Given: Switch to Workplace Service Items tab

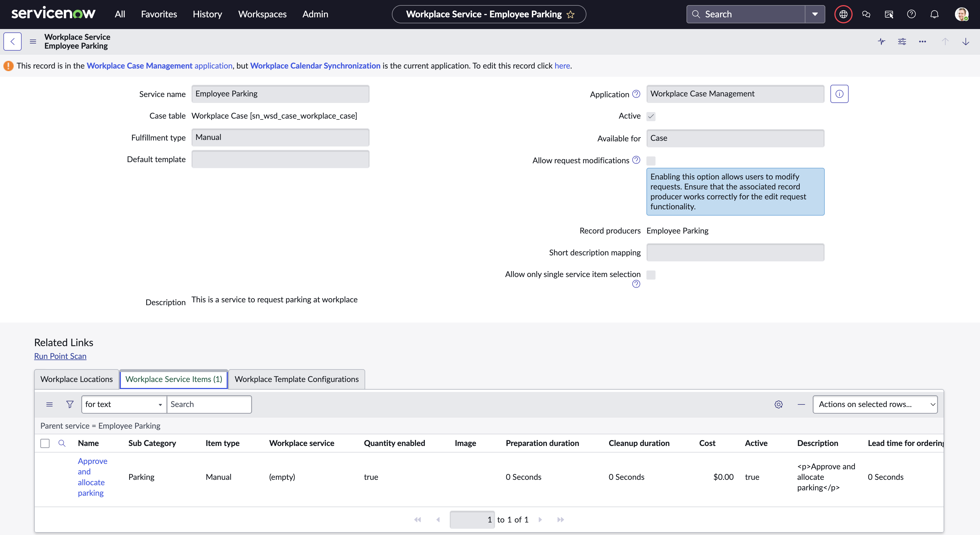Looking at the screenshot, I should (x=174, y=379).
